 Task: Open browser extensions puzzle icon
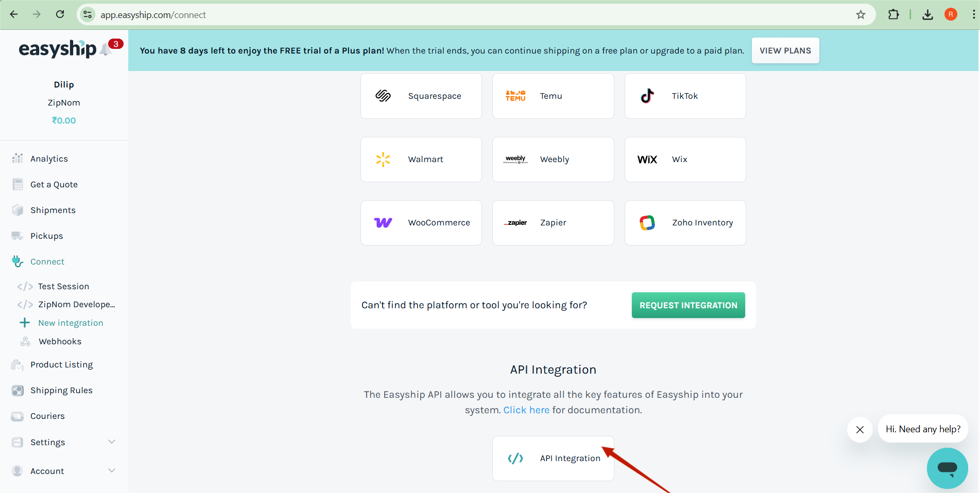click(893, 14)
